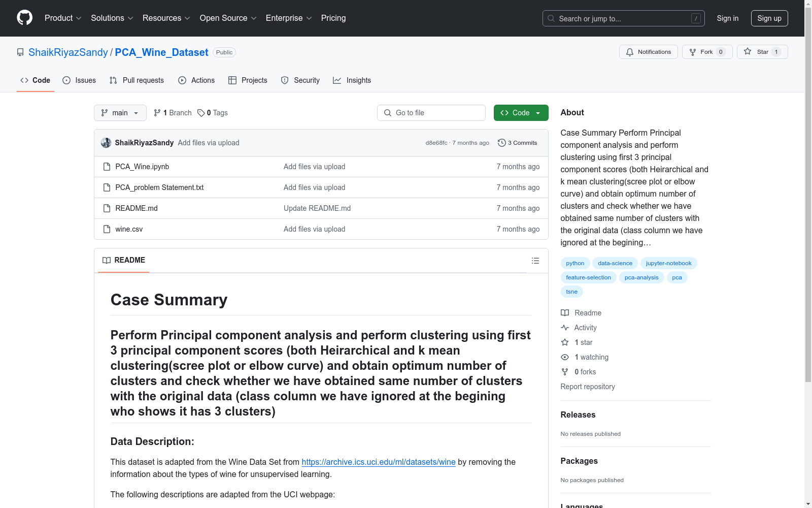Click the Go to file search field
Viewport: 812px width, 508px height.
(431, 113)
